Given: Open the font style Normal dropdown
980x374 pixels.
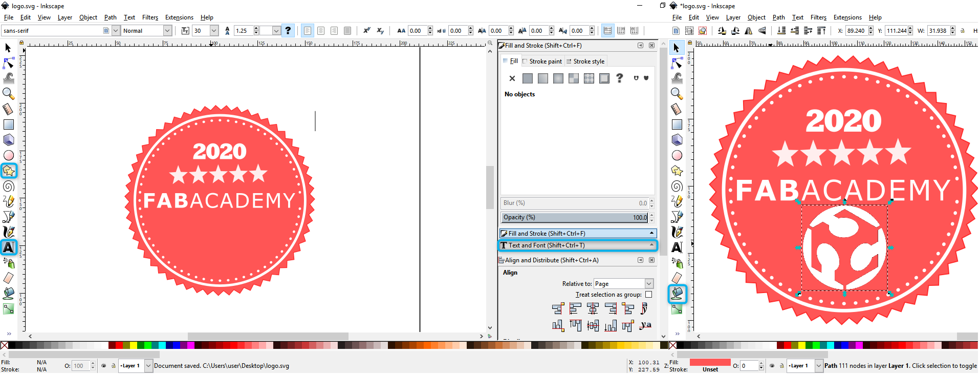Looking at the screenshot, I should [x=167, y=31].
